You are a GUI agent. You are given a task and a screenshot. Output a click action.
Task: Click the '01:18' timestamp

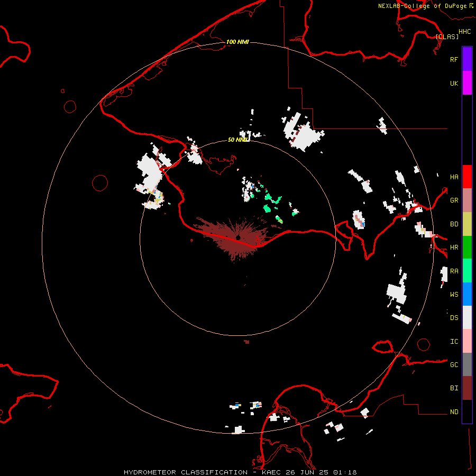[344, 472]
